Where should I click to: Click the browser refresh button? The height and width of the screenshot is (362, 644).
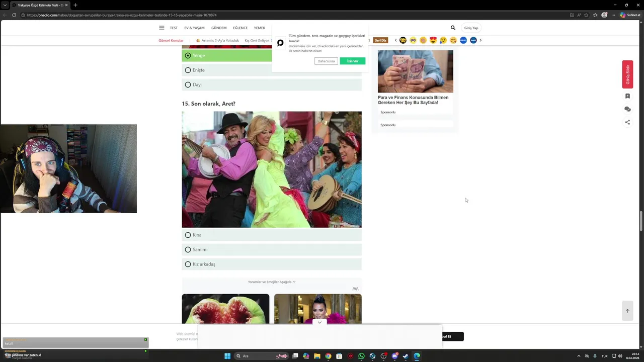(14, 15)
